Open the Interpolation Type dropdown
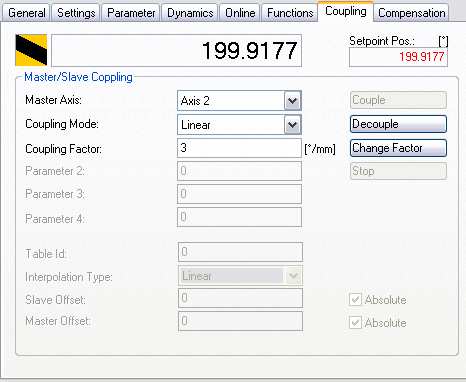 (240, 275)
